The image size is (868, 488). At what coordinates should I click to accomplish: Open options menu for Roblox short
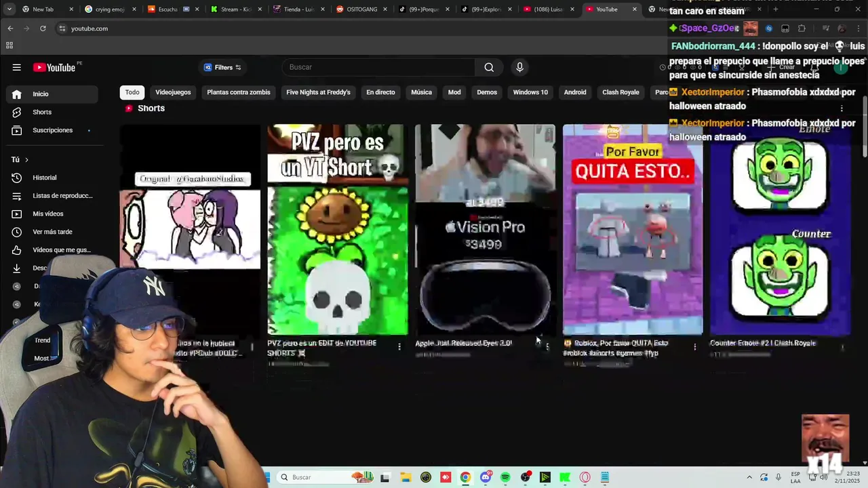pos(695,347)
